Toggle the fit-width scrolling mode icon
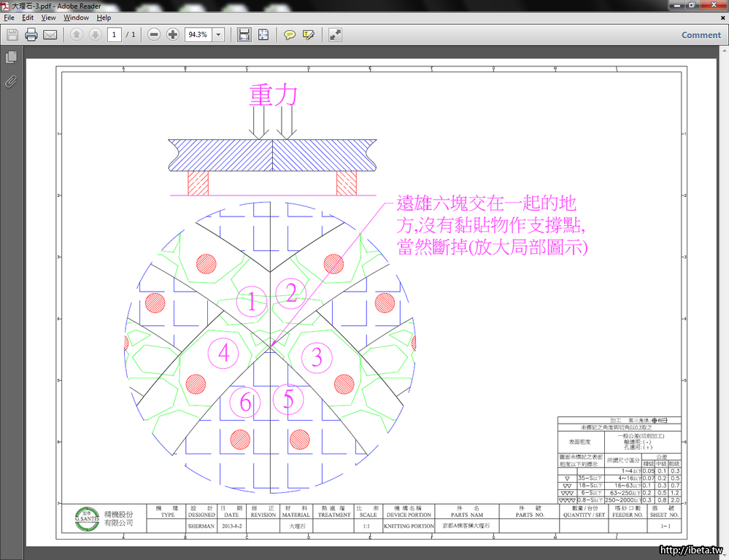The height and width of the screenshot is (560, 729). click(244, 34)
